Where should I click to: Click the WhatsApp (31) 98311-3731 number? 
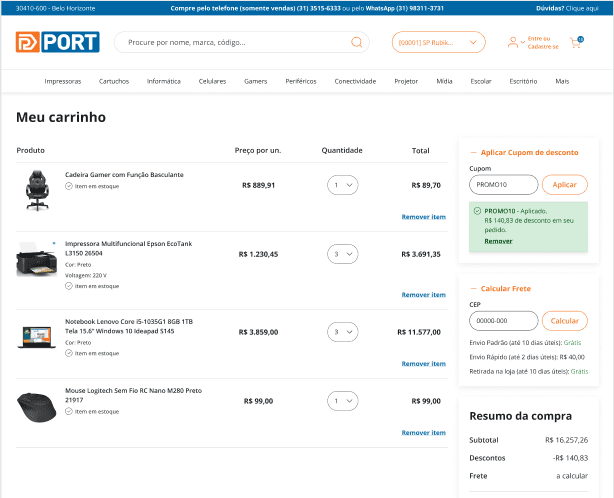click(405, 8)
